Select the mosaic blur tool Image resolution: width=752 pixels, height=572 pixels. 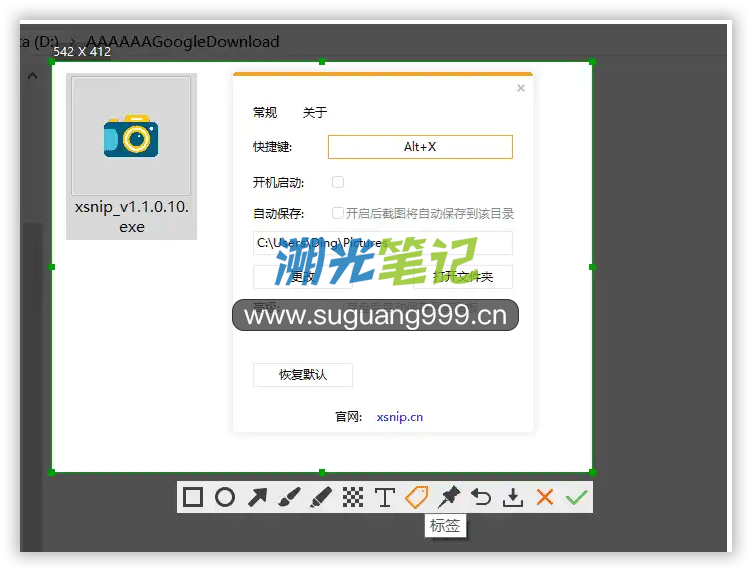[353, 497]
